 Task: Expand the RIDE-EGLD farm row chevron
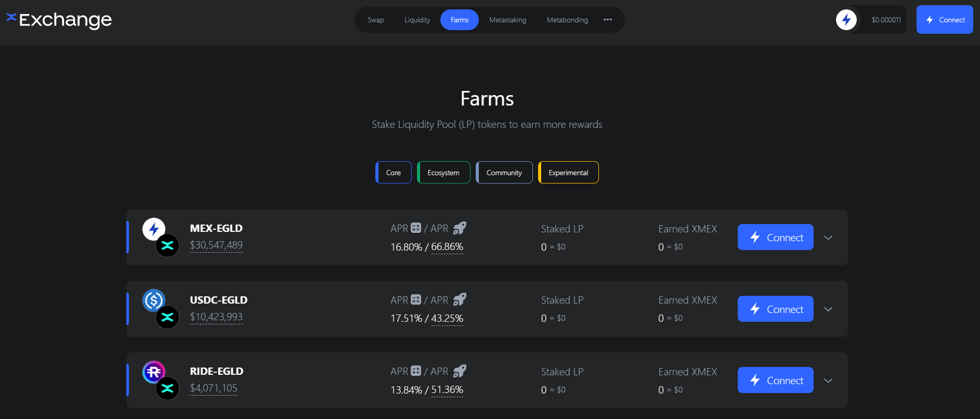(828, 381)
